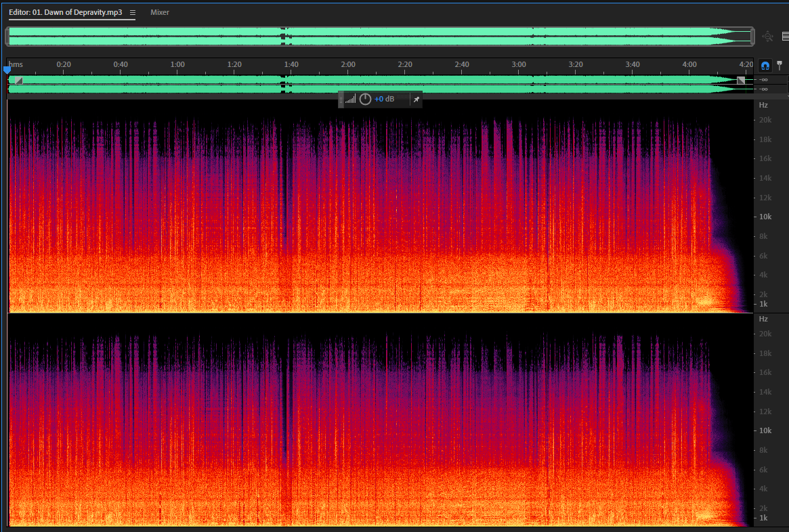
Task: Pin the volume HUD overlay
Action: pos(416,99)
